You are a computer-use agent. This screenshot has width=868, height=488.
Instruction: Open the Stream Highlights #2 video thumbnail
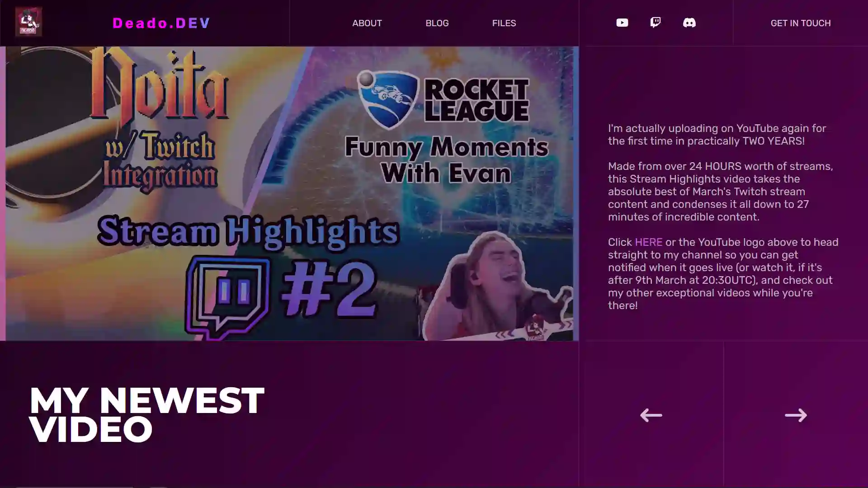[289, 193]
